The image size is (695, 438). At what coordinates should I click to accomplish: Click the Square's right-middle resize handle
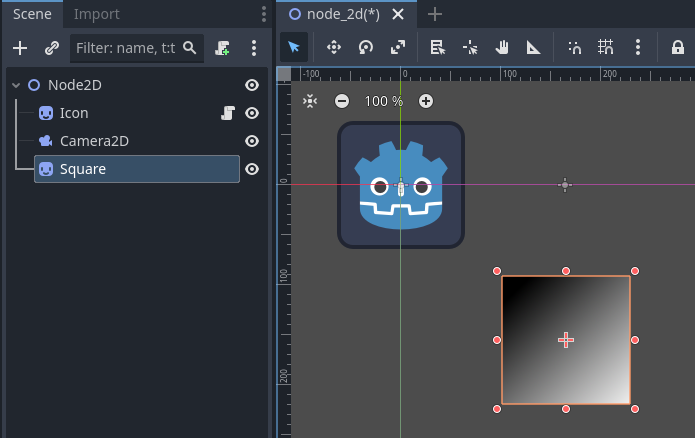click(635, 340)
